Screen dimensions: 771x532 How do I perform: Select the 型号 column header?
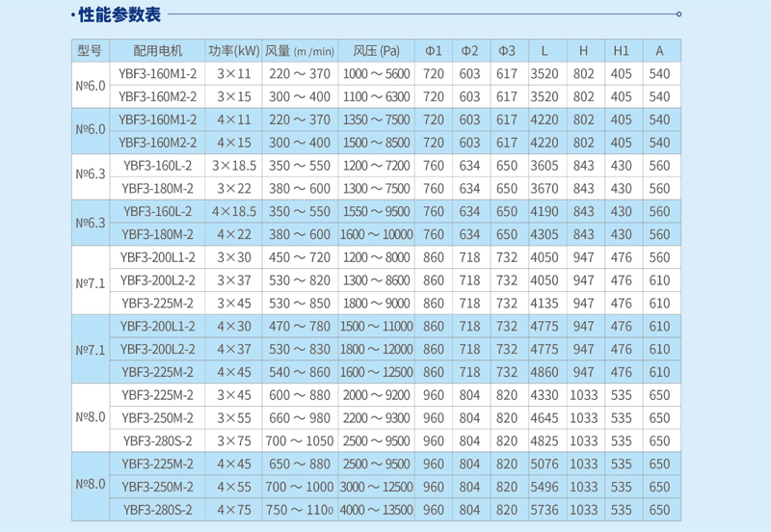(90, 50)
